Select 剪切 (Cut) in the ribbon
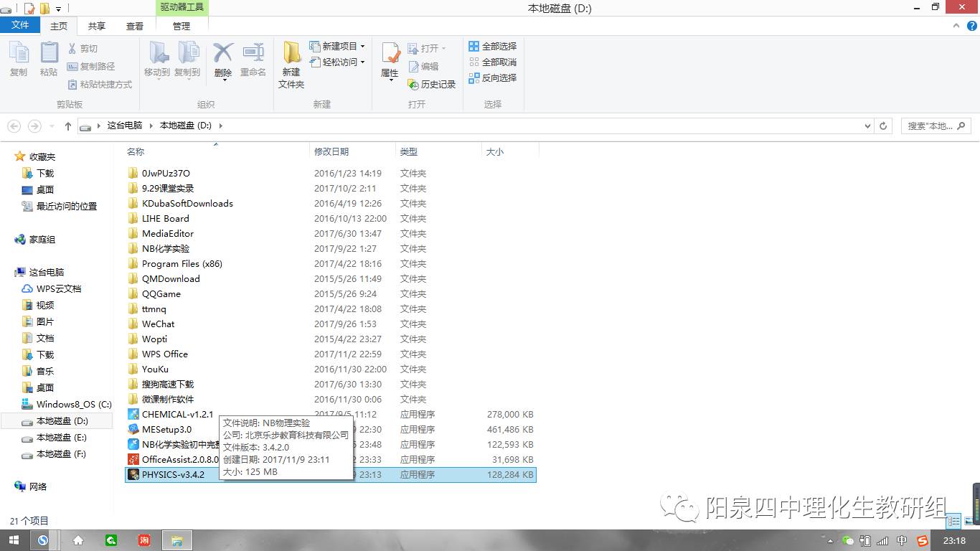The width and height of the screenshot is (980, 551). [x=83, y=48]
